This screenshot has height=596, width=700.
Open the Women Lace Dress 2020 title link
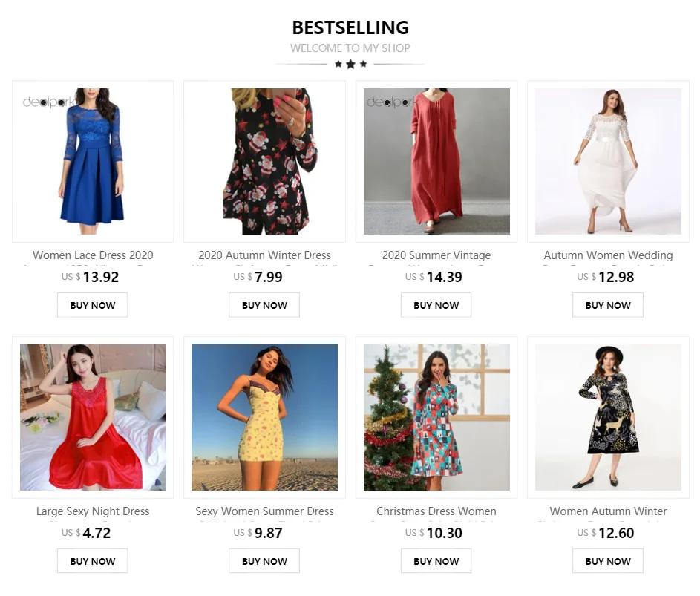93,255
